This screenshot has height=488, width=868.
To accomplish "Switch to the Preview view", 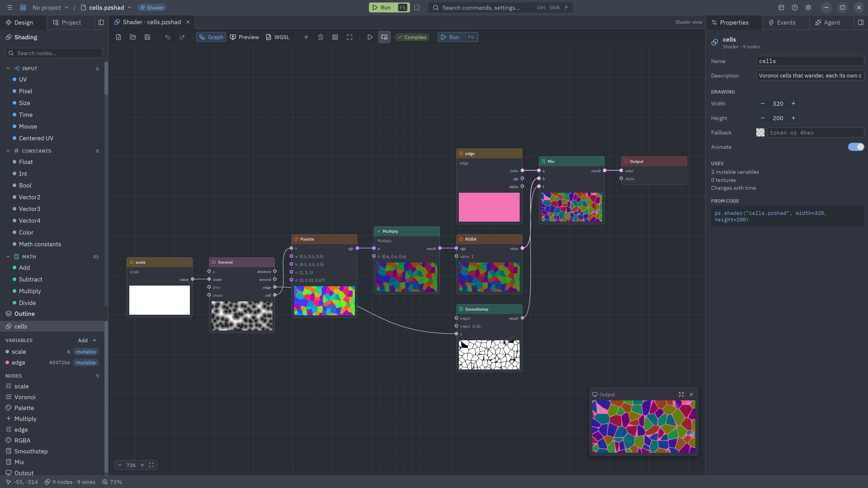I will pos(244,37).
